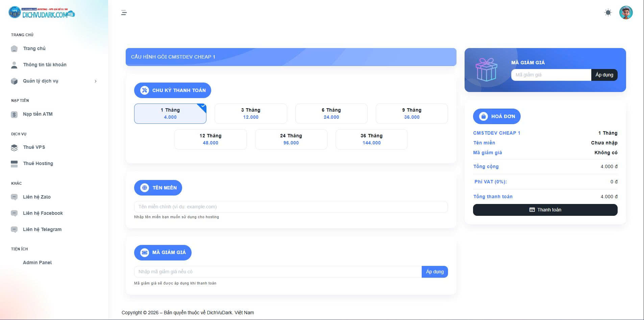Click the coupon field in the gift banner

pos(551,75)
